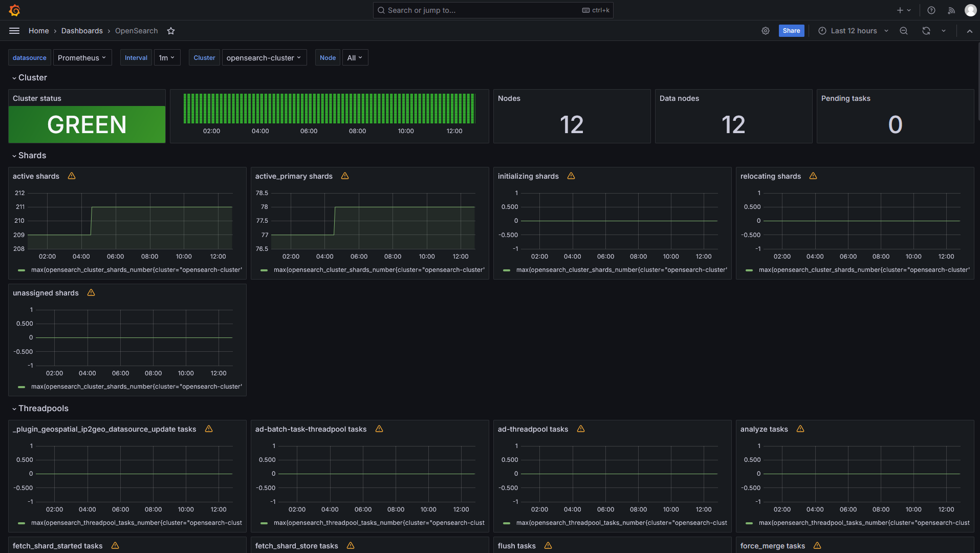Open the news feed RSS icon
Viewport: 980px width, 553px height.
click(x=951, y=10)
